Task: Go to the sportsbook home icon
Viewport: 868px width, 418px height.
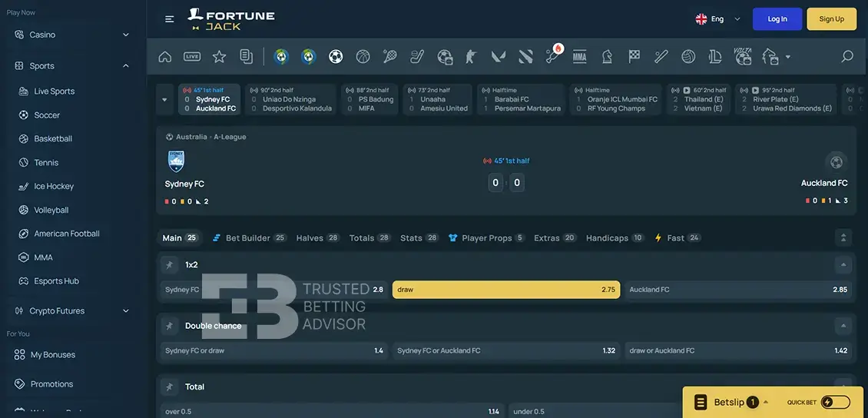Action: pyautogui.click(x=165, y=56)
